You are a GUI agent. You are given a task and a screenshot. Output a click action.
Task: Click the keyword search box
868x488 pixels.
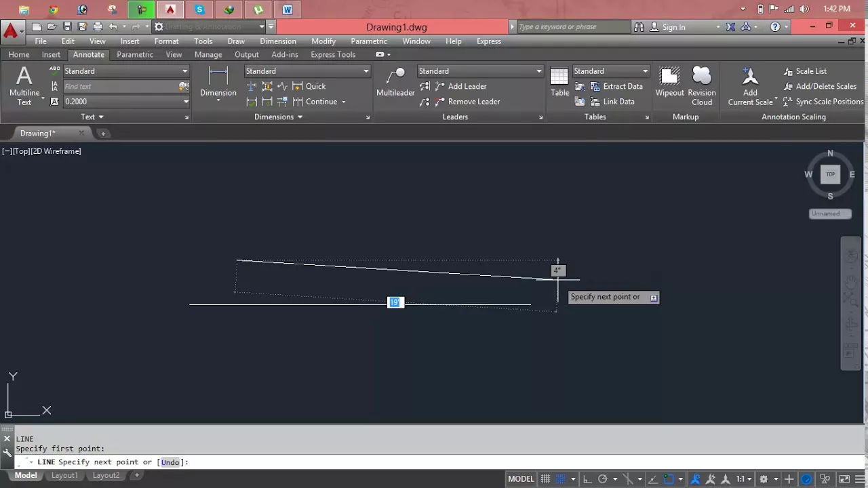coord(573,27)
